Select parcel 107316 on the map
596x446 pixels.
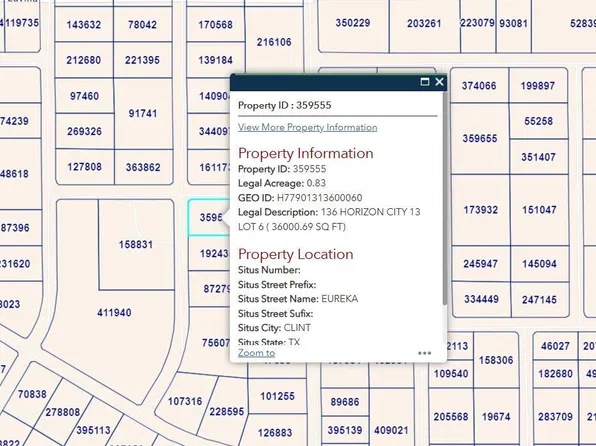coord(185,401)
